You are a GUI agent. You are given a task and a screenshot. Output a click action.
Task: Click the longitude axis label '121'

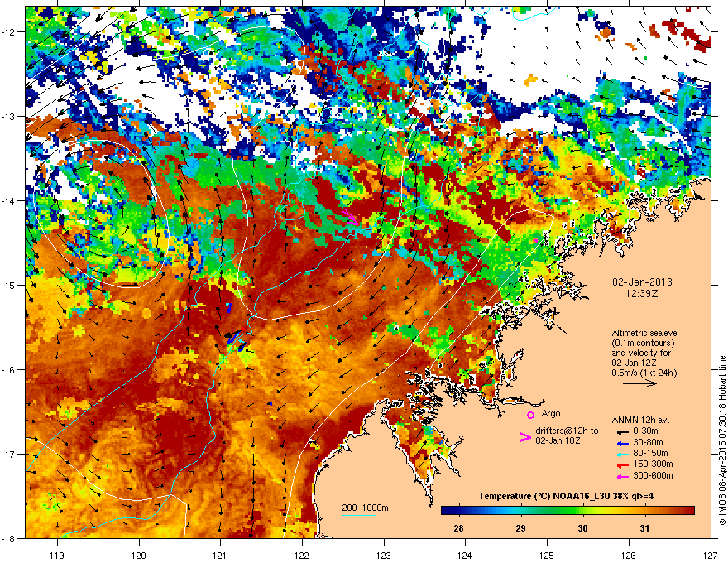pos(220,555)
